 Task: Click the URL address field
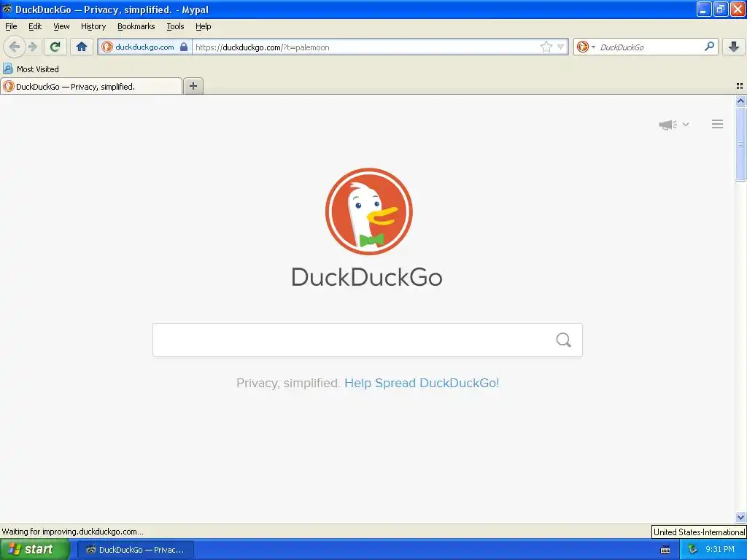tap(365, 47)
